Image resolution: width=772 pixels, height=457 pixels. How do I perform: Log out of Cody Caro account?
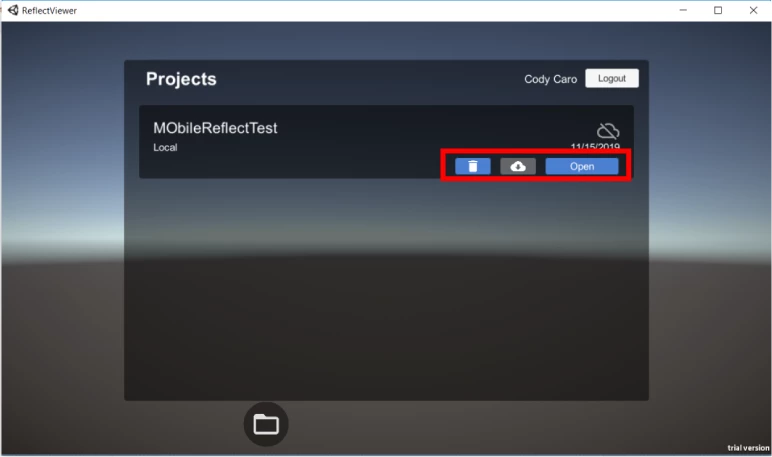pyautogui.click(x=612, y=78)
